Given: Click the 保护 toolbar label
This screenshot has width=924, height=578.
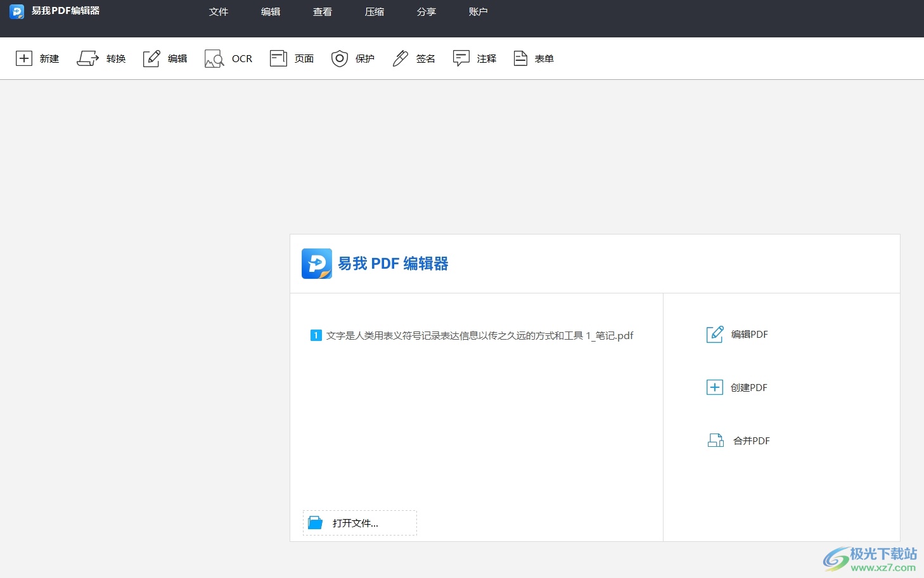Looking at the screenshot, I should point(365,58).
